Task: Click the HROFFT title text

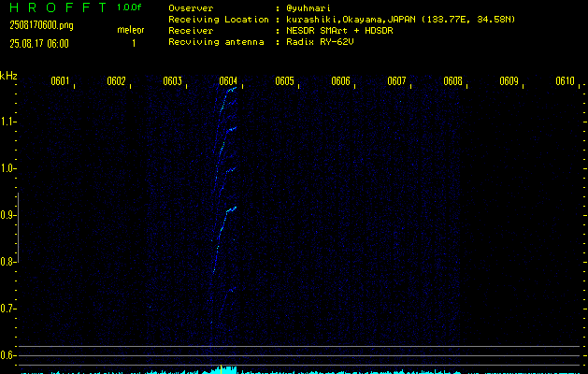Action: point(58,7)
